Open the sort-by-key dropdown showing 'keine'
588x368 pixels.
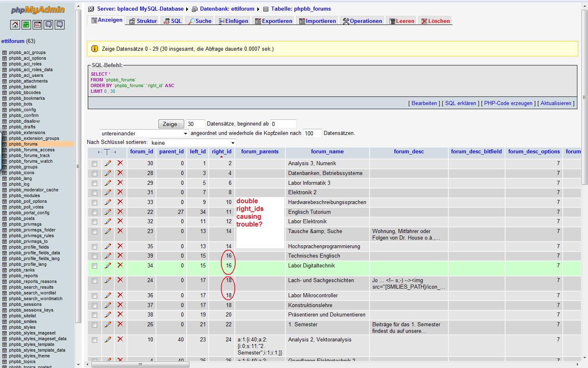click(193, 143)
